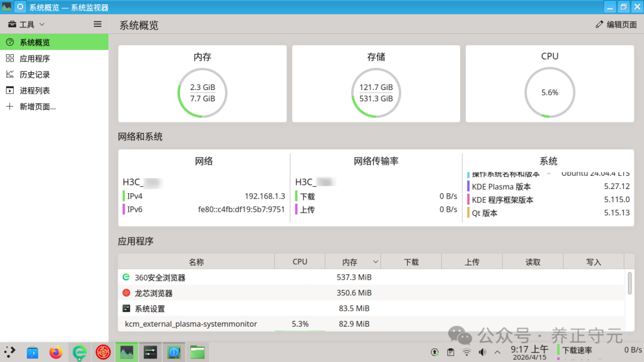This screenshot has height=362, width=644.
Task: Add a page via 新增页面...
Action: (54, 106)
